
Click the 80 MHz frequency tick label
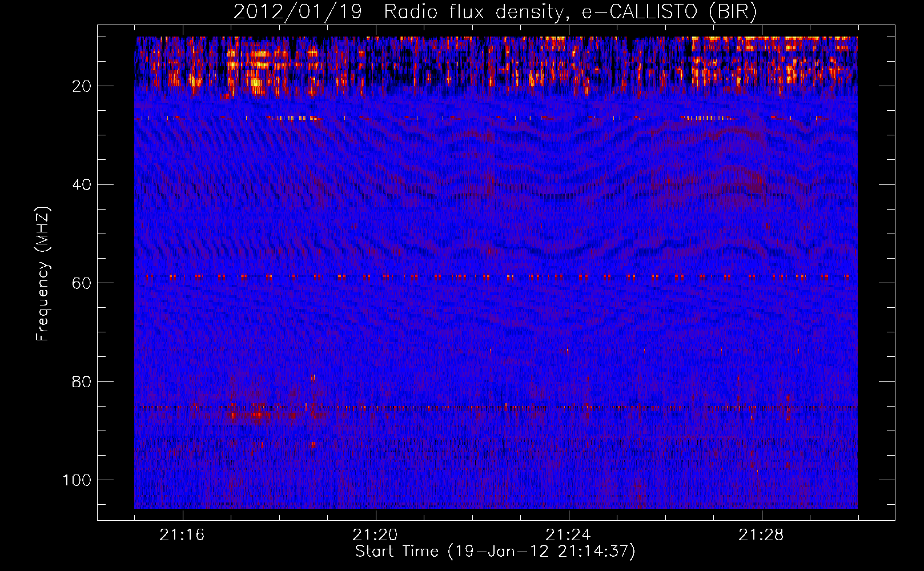[82, 382]
